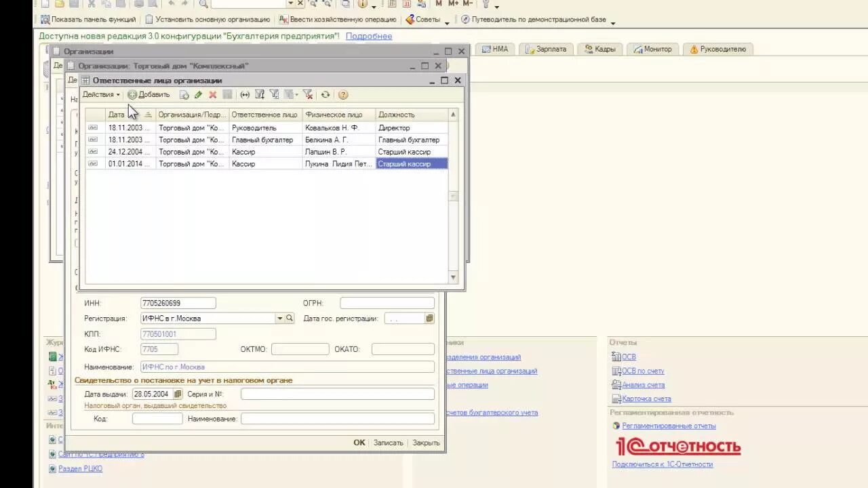Screen dimensions: 868x488
Task: Open the Карточка счета link
Action: (647, 399)
